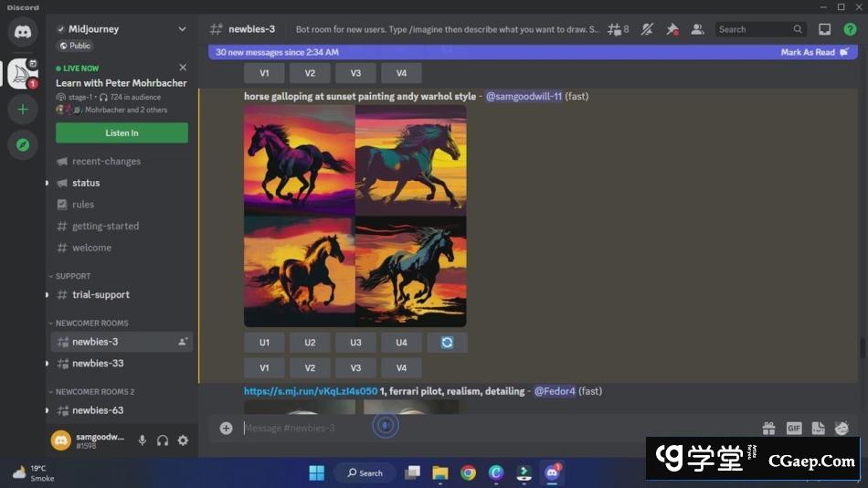Viewport: 868px width, 488px height.
Task: Open User Settings gear icon
Action: [x=183, y=440]
